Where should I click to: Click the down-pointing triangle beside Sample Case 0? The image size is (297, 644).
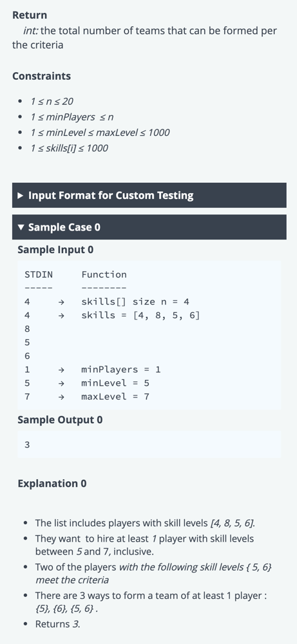pyautogui.click(x=21, y=227)
